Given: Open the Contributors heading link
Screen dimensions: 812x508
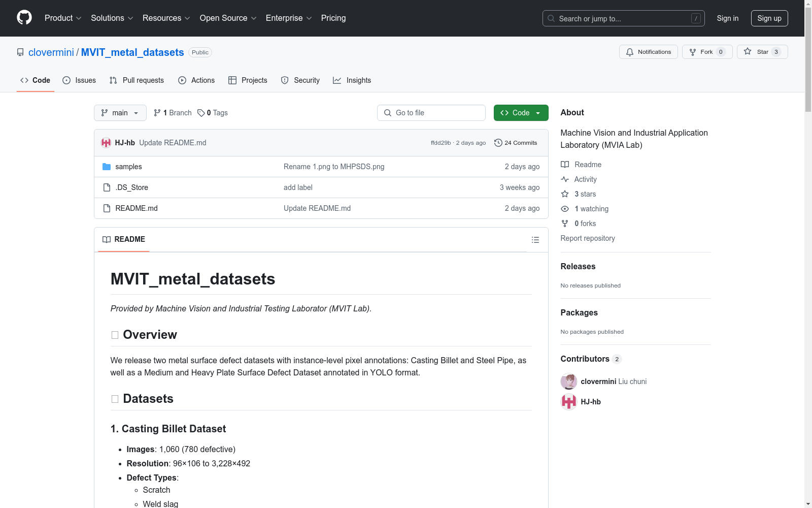Looking at the screenshot, I should (591, 359).
